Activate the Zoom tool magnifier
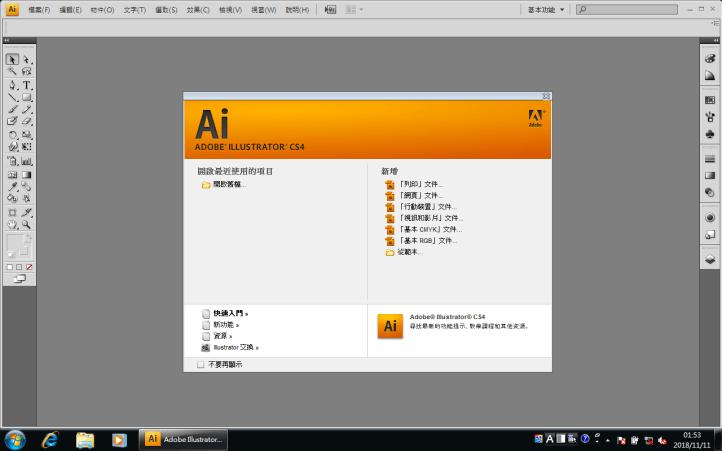The width and height of the screenshot is (722, 451). [x=27, y=225]
